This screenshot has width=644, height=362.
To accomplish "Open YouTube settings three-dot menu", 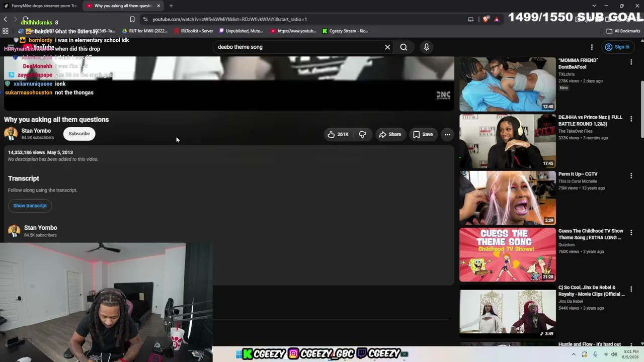I will pyautogui.click(x=592, y=47).
